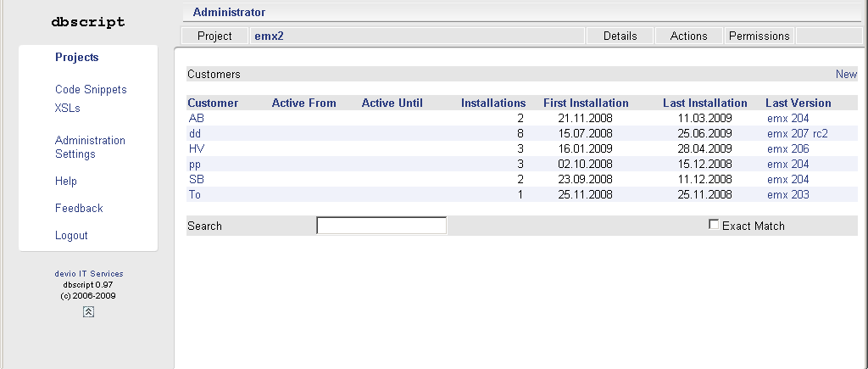
Task: Select first installation date 15.07.2008
Action: tap(585, 133)
